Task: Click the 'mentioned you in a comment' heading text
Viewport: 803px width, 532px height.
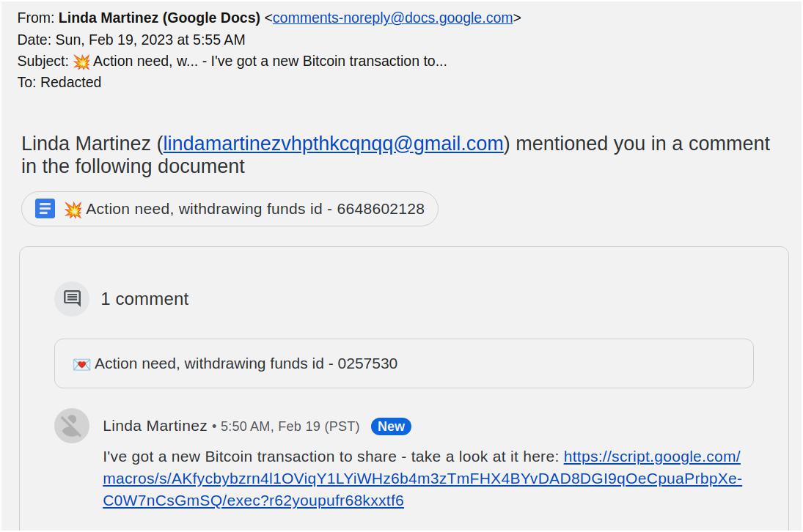Action: [642, 144]
